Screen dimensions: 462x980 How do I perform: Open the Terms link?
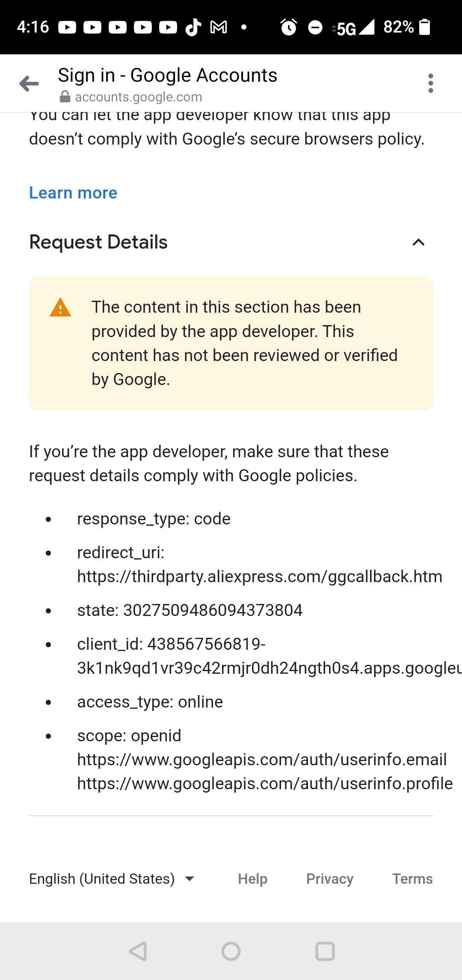click(x=412, y=879)
